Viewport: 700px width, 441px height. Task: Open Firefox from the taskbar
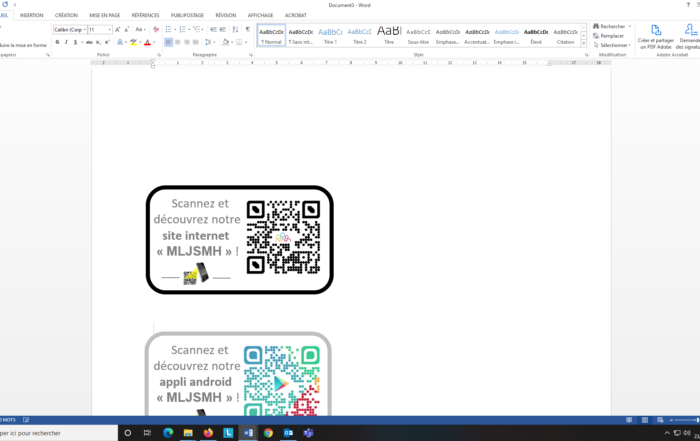coord(208,433)
